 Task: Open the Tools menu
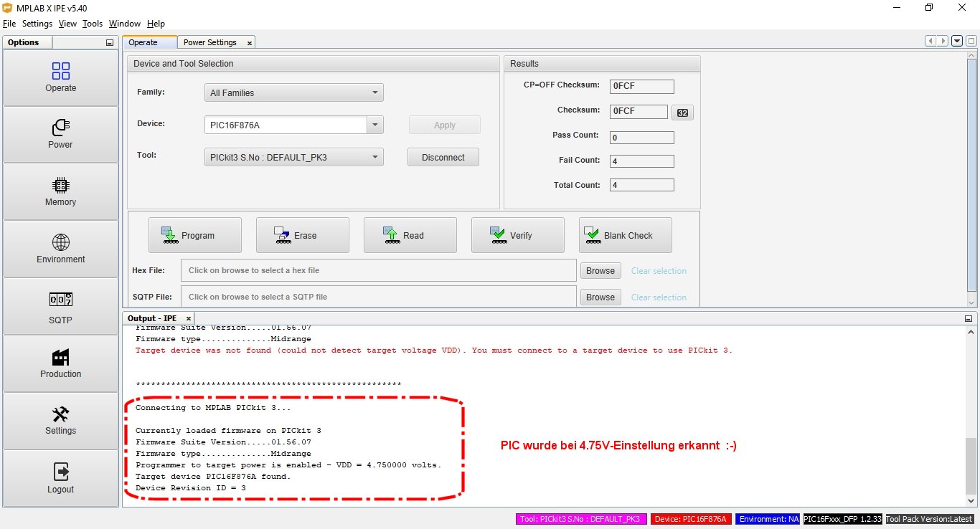93,24
